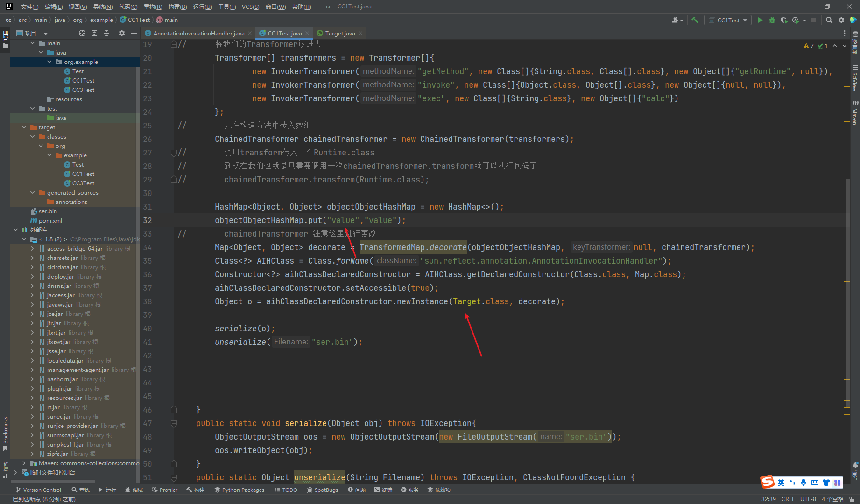Collapse the generated-sources folder
Screen dimensions: 860x504
tap(33, 192)
